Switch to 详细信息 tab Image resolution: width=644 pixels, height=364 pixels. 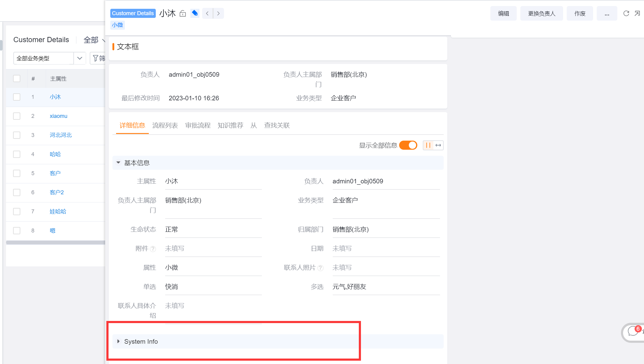pyautogui.click(x=132, y=125)
